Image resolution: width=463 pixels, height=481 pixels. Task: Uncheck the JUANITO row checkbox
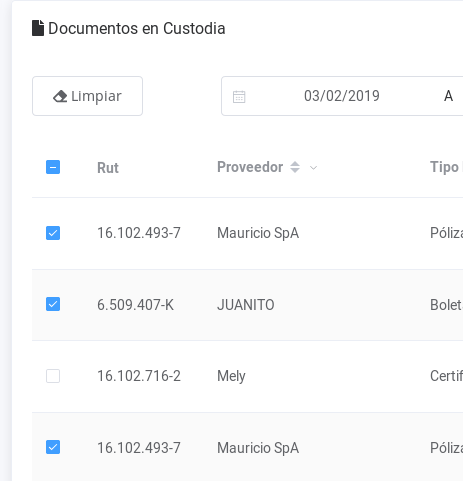(x=53, y=304)
